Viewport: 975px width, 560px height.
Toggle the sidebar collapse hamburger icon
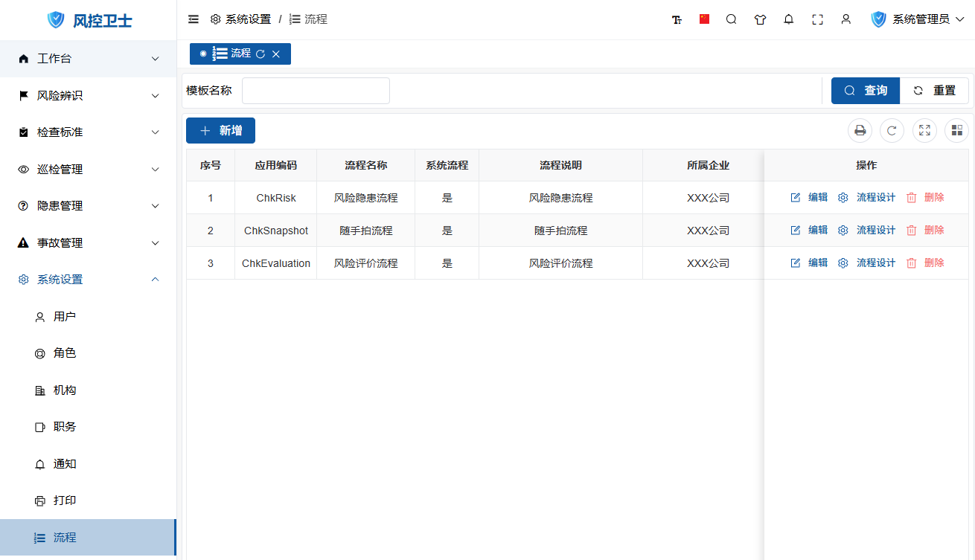click(194, 19)
